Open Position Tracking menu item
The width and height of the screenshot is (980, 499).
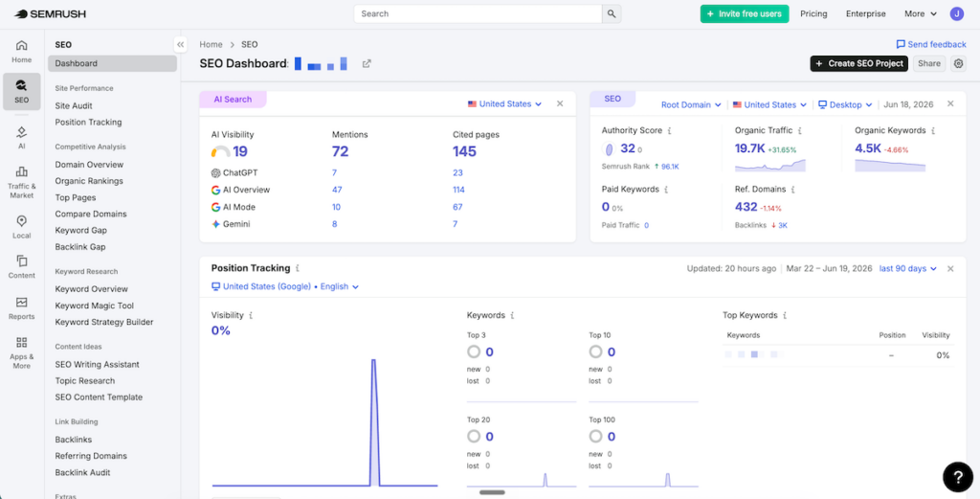88,122
